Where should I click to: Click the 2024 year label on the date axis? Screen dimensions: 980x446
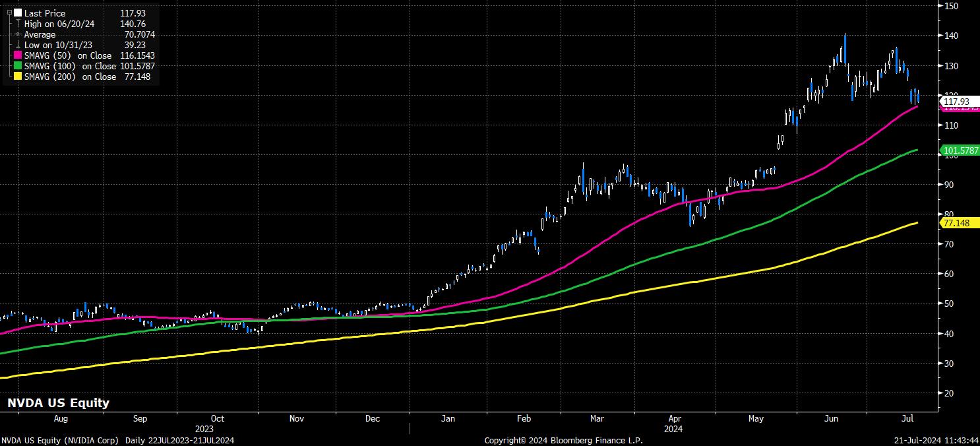pyautogui.click(x=673, y=428)
